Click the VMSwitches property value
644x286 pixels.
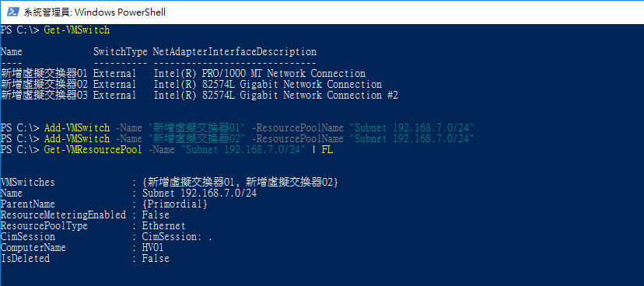[x=240, y=182]
